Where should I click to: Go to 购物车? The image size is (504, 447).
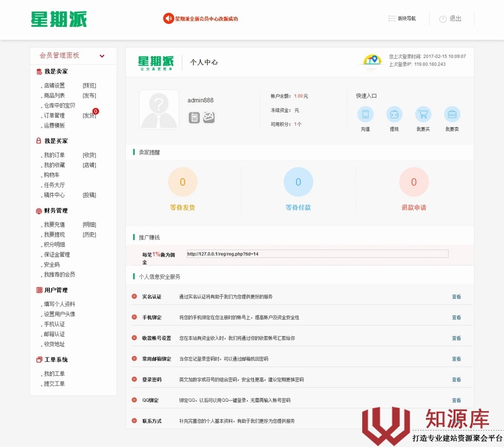(52, 175)
